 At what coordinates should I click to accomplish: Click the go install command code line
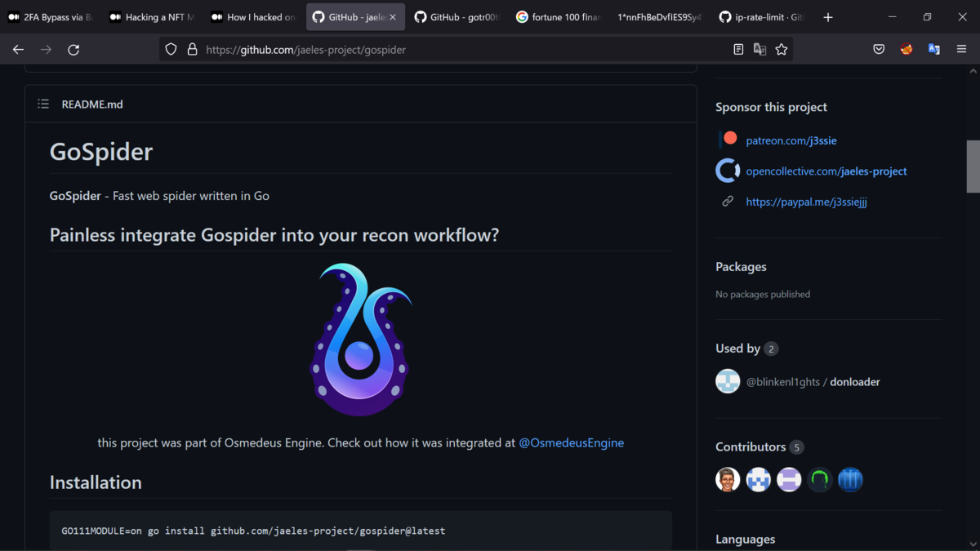253,531
